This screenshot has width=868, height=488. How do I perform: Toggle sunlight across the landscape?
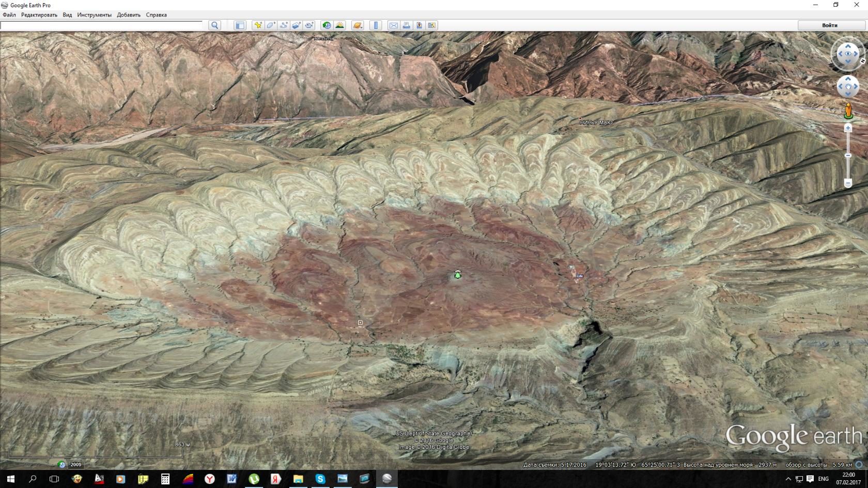point(339,25)
